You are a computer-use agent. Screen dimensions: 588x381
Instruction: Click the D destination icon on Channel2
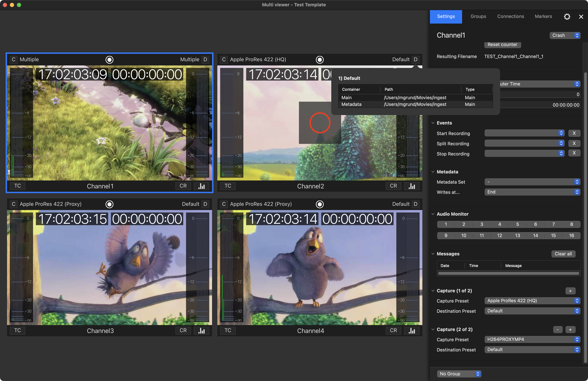416,60
